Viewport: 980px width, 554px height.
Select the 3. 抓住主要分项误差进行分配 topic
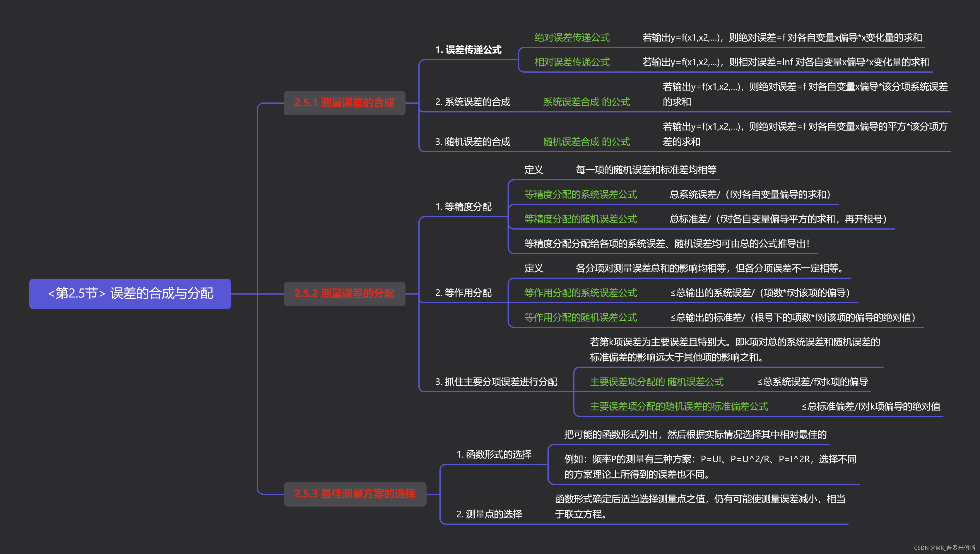[496, 382]
